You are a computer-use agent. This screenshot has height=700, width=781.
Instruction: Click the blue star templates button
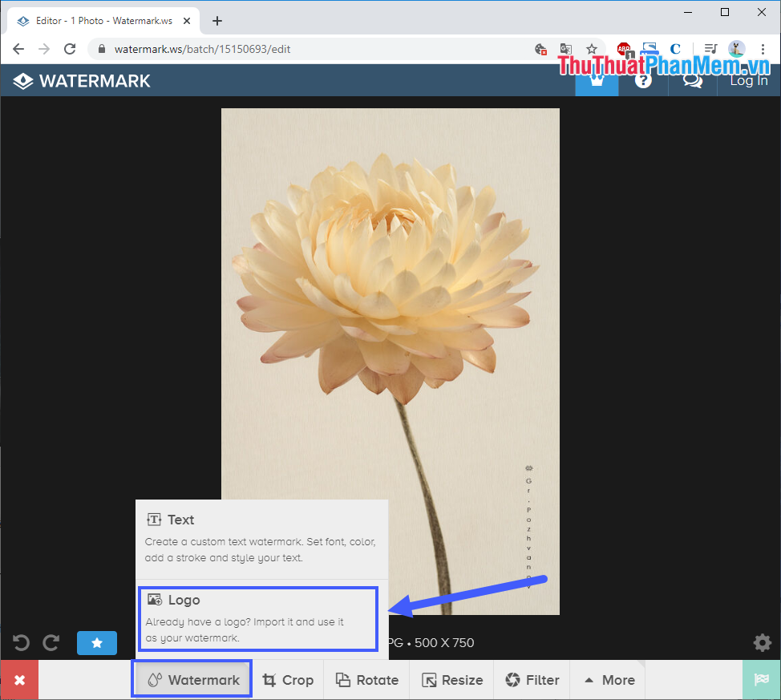97,643
